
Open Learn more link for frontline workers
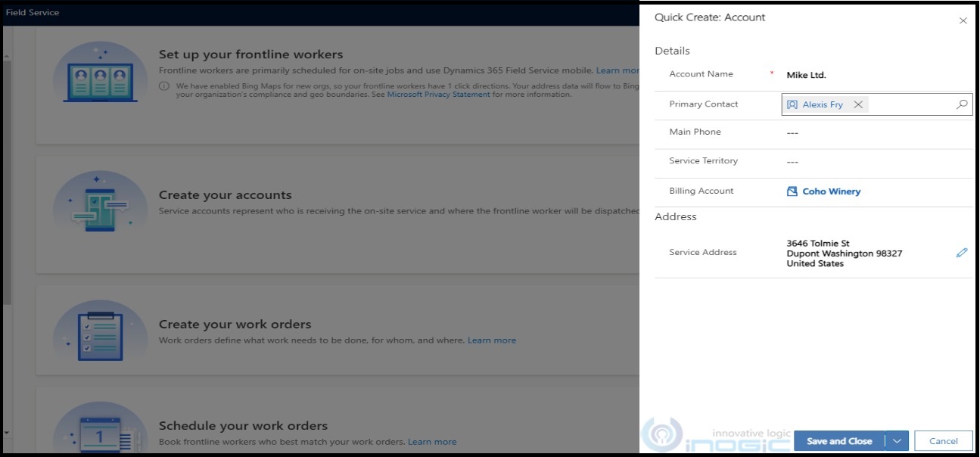(x=618, y=70)
